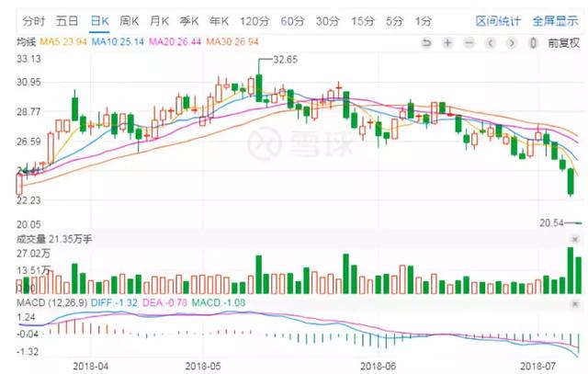Toggle the candlestick style icon
The width and height of the screenshot is (588, 374).
533,43
